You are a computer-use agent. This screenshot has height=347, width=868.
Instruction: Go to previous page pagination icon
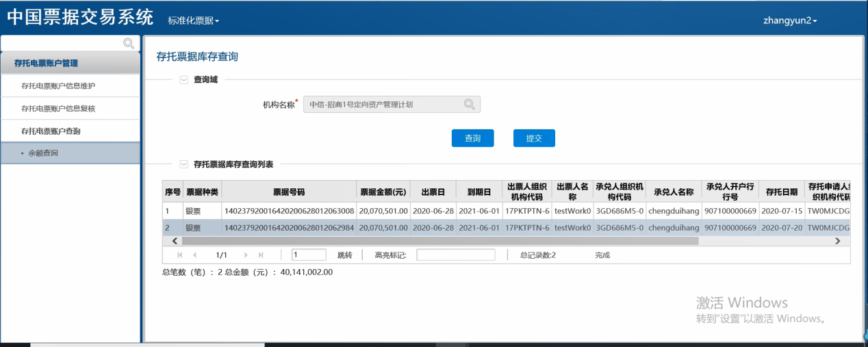(x=195, y=255)
